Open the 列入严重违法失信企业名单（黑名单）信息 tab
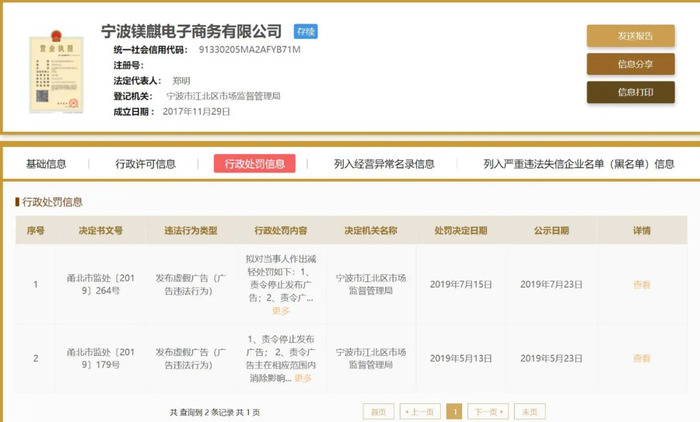Viewport: 700px width, 422px height. pos(579,164)
